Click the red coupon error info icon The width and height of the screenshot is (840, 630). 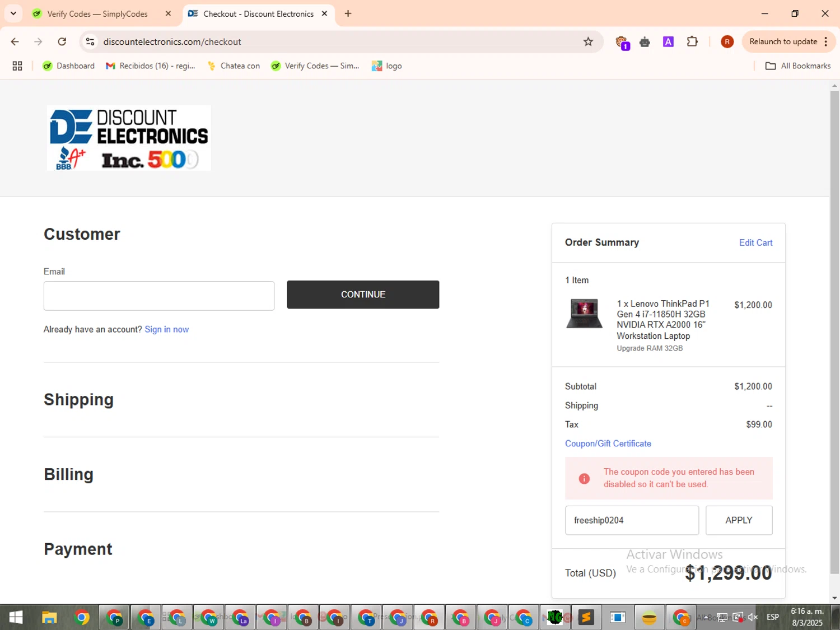[584, 478]
